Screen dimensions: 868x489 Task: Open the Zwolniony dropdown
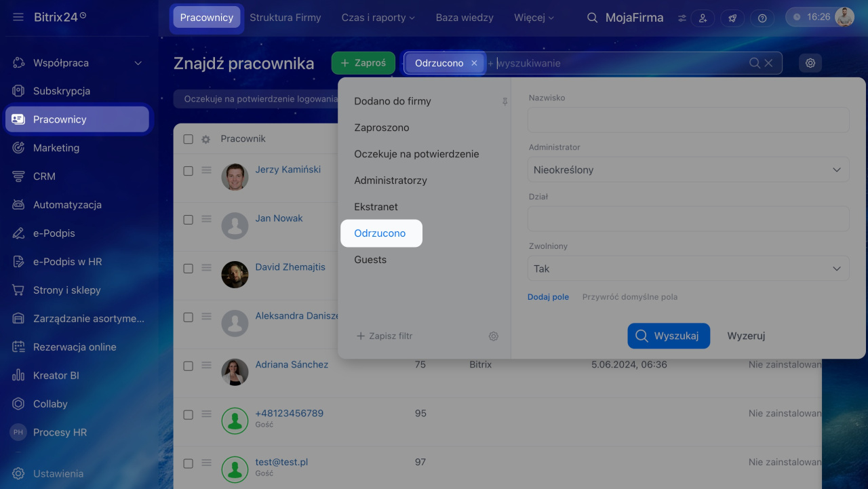click(x=688, y=269)
